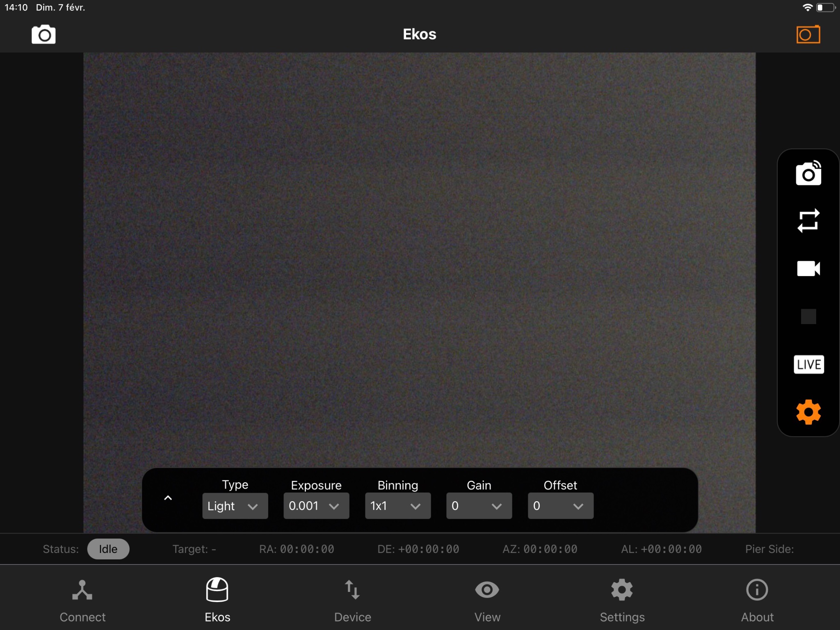Toggle orange gear camera settings panel
840x630 pixels.
pos(808,412)
